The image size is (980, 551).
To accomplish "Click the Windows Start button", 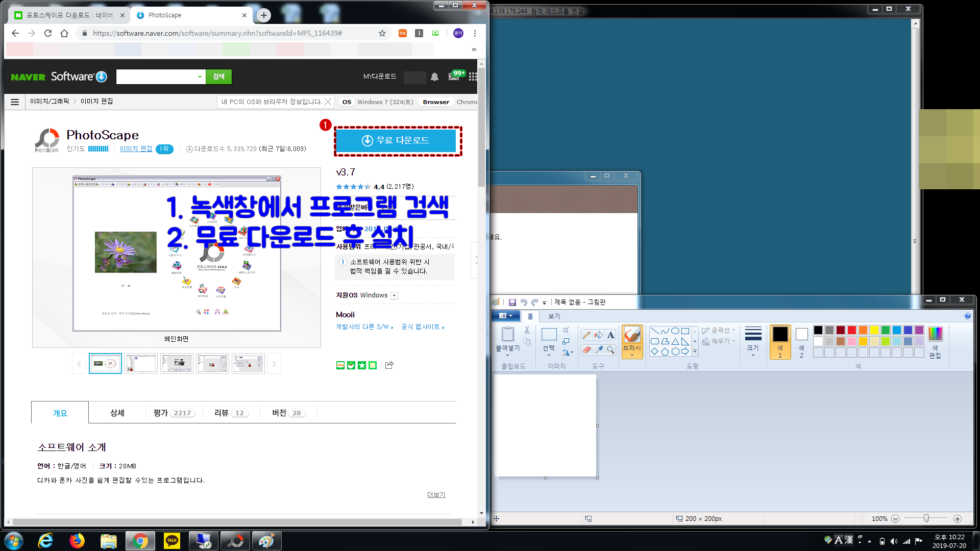I will tap(14, 540).
